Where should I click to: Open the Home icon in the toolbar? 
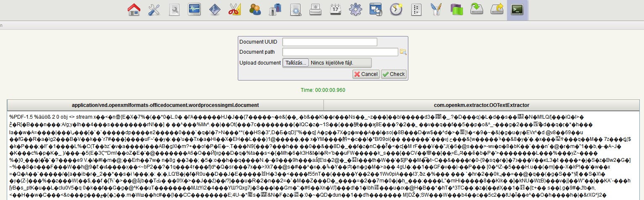[x=134, y=10]
